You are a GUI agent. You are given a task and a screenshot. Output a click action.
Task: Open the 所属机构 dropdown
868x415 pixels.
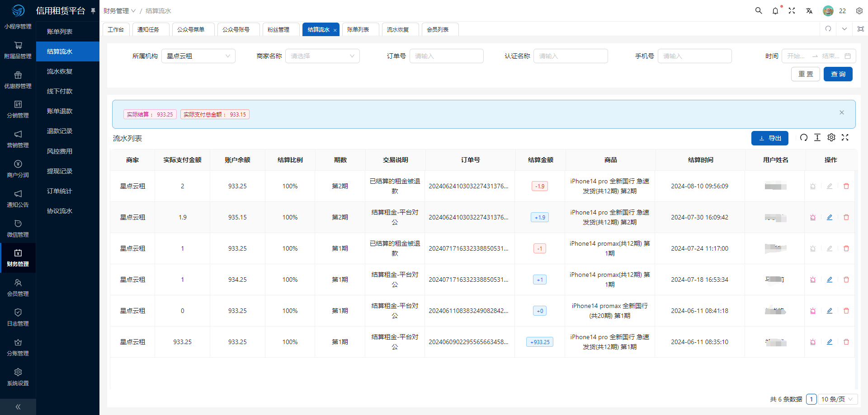tap(198, 56)
